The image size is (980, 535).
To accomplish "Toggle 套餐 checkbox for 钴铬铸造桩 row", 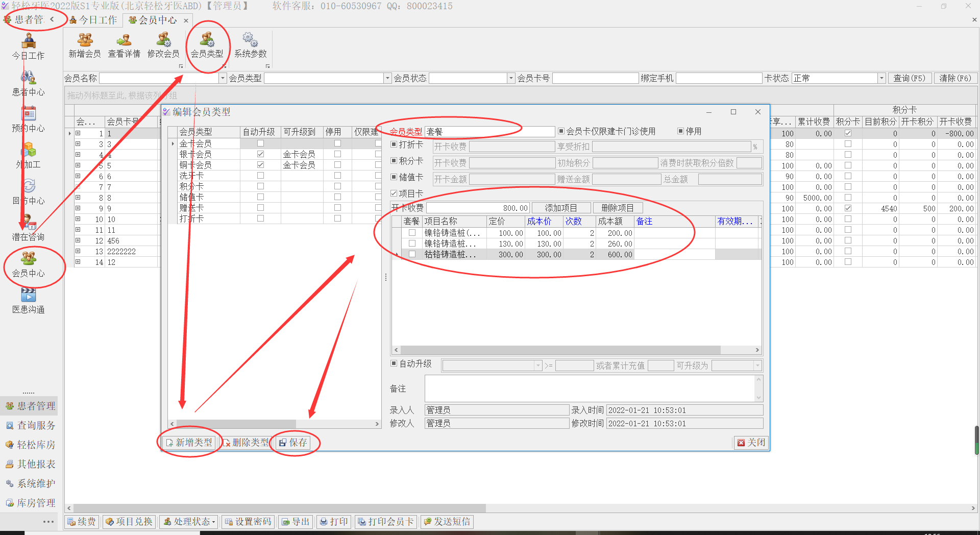I will click(412, 254).
